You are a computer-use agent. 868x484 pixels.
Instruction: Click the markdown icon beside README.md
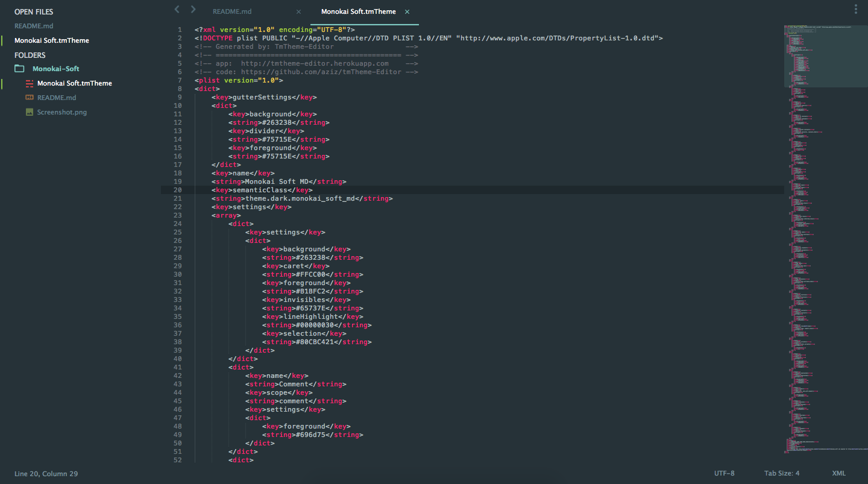pyautogui.click(x=30, y=98)
